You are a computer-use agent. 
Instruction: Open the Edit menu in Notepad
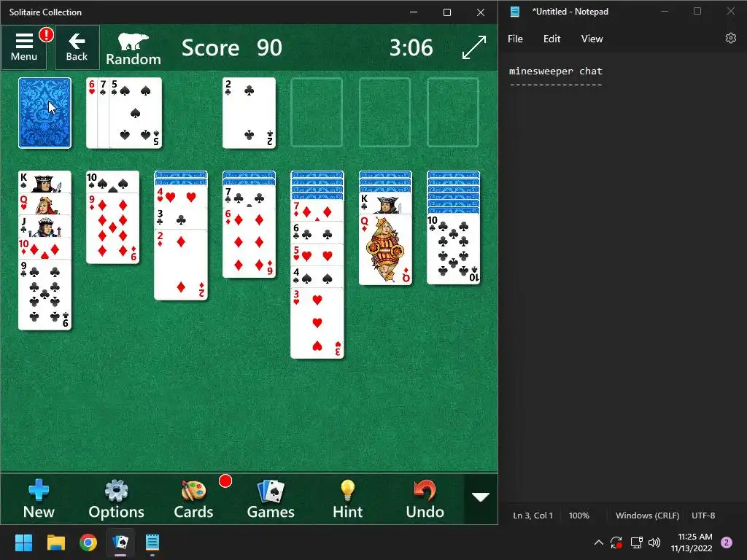(x=551, y=39)
